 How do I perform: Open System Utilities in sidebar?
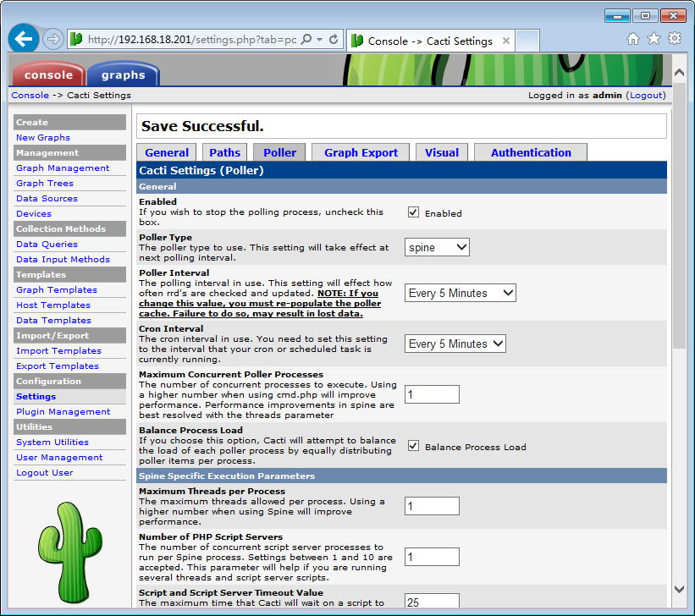52,442
